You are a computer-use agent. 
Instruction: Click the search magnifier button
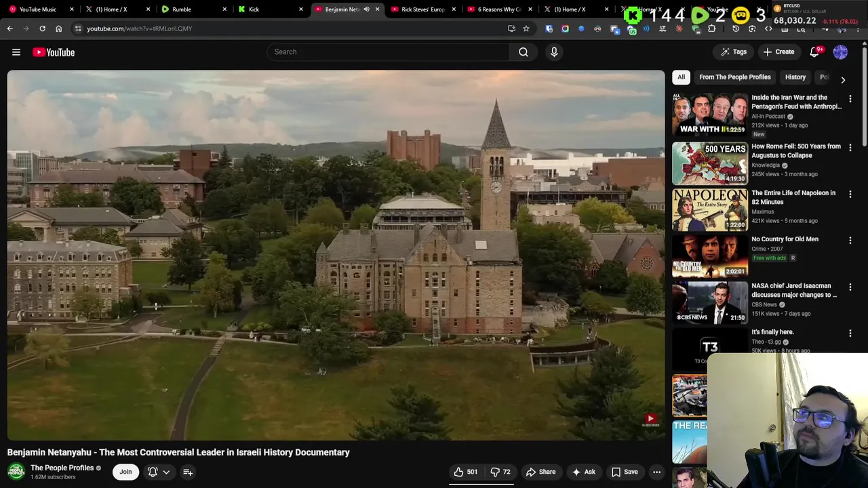click(524, 52)
